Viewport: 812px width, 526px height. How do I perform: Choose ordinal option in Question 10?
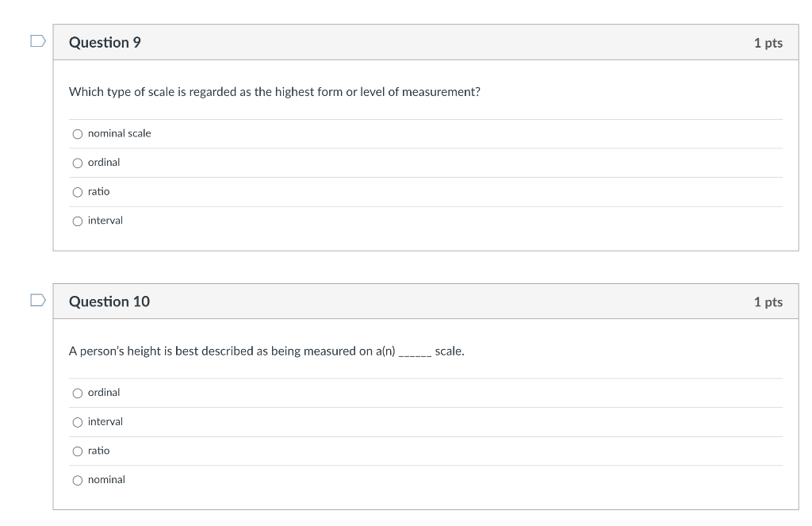[x=78, y=392]
